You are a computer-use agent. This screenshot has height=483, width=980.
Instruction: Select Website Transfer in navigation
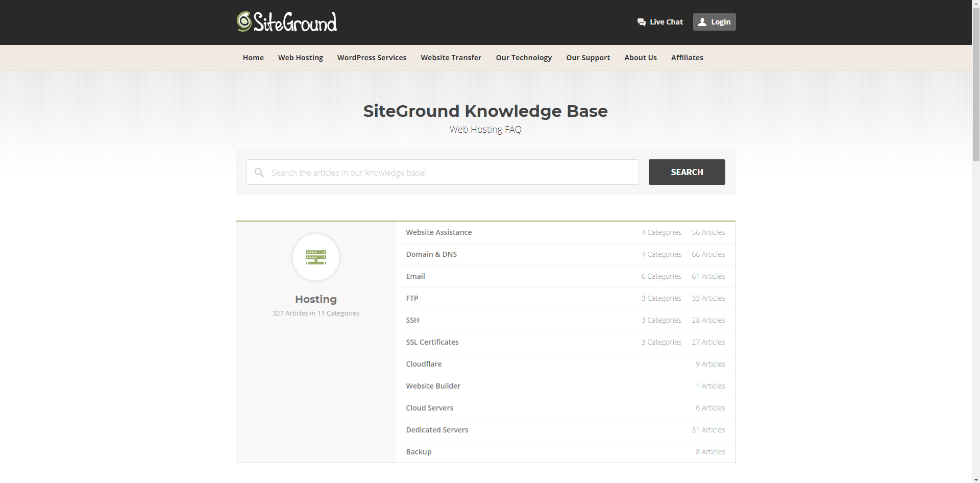[451, 58]
